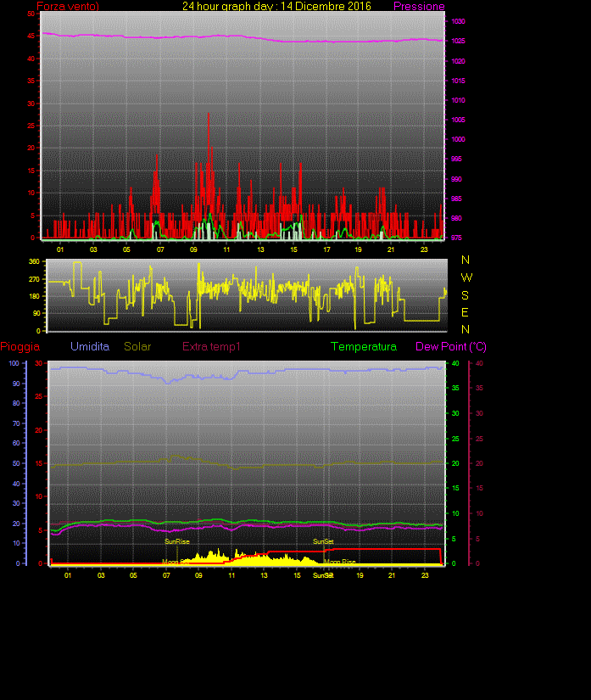Click pressure axis value "980"
The height and width of the screenshot is (700, 591).
point(456,218)
